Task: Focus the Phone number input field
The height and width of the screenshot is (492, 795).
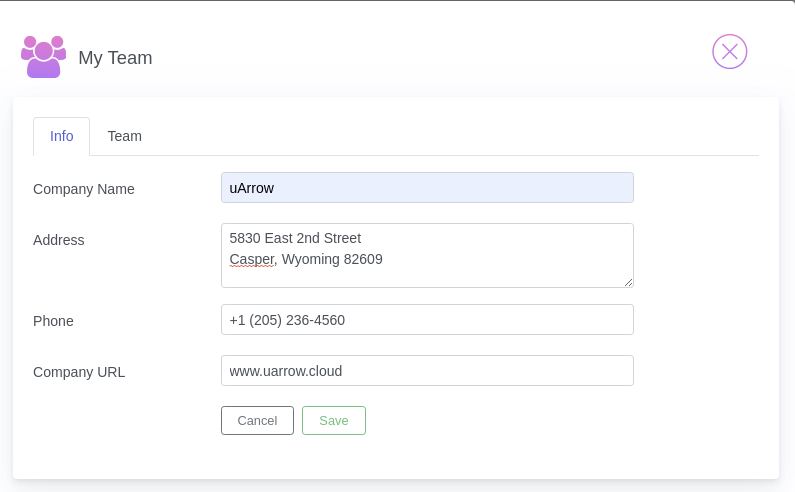Action: [x=427, y=320]
